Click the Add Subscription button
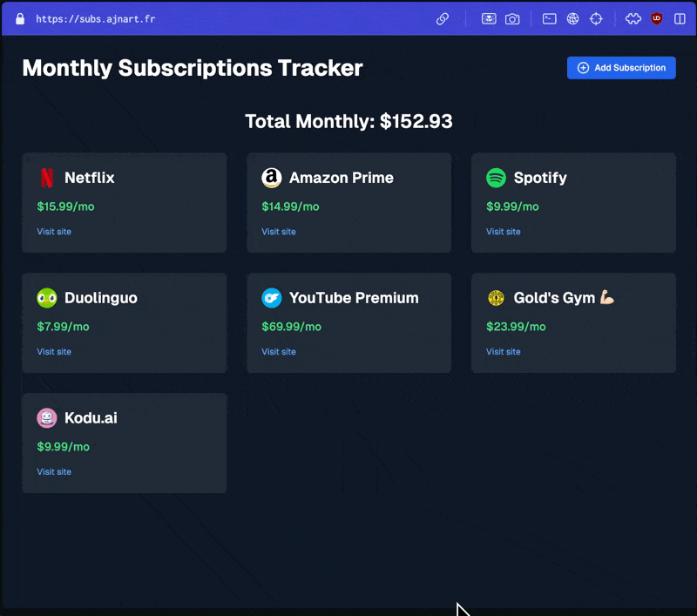 pos(621,67)
